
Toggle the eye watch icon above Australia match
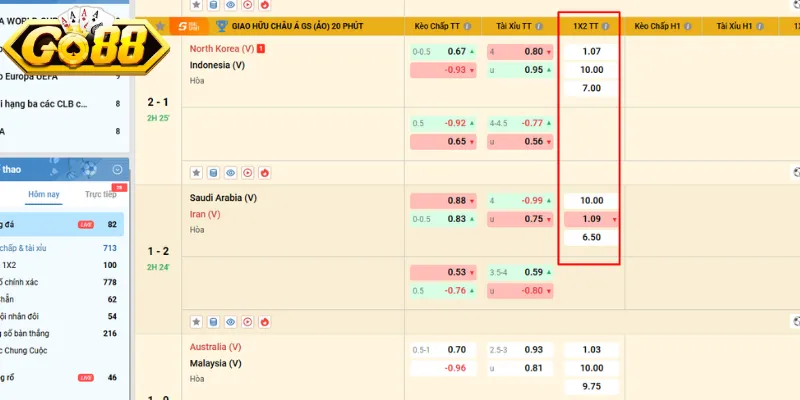point(230,322)
